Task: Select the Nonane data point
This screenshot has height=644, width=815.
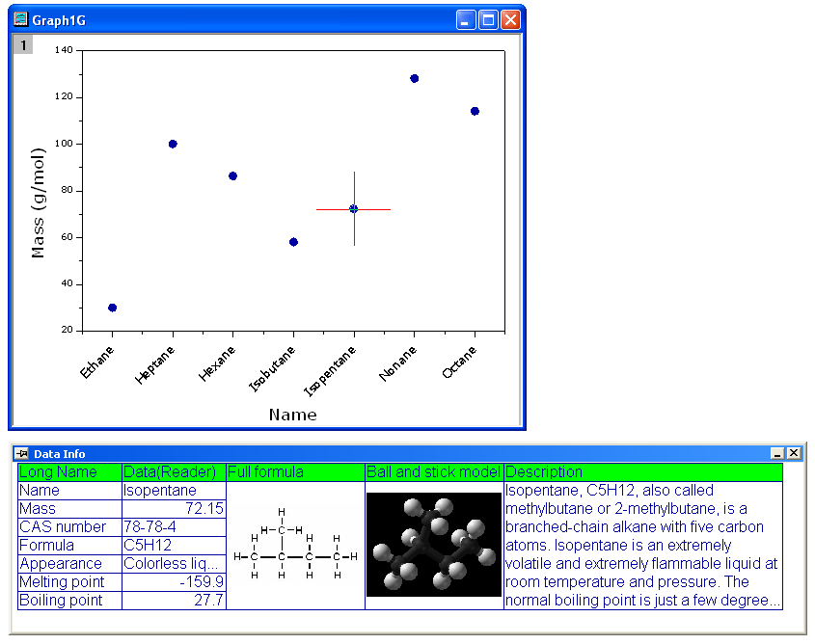Action: [415, 78]
